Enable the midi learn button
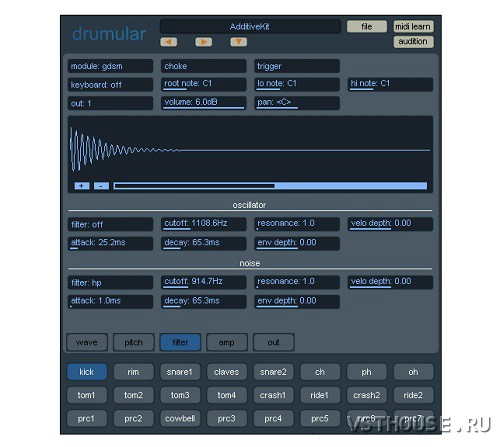500x447 pixels. click(413, 26)
